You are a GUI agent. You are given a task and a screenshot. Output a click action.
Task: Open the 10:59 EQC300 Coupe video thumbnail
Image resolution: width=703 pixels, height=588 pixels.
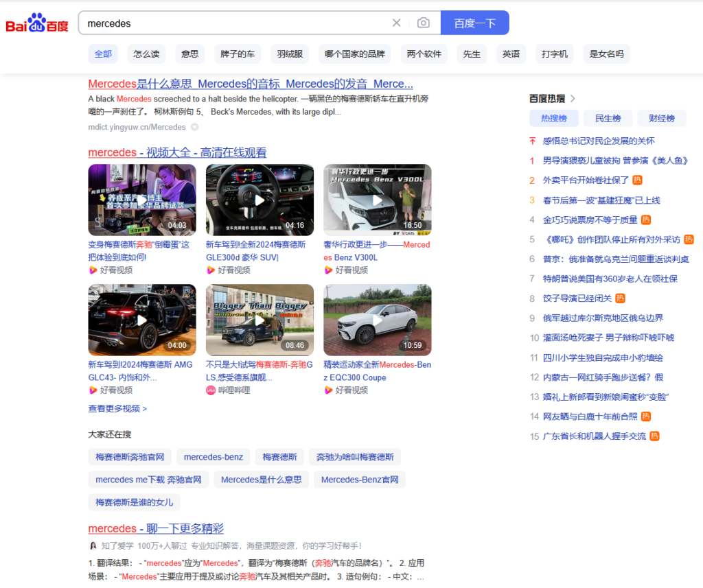[377, 320]
